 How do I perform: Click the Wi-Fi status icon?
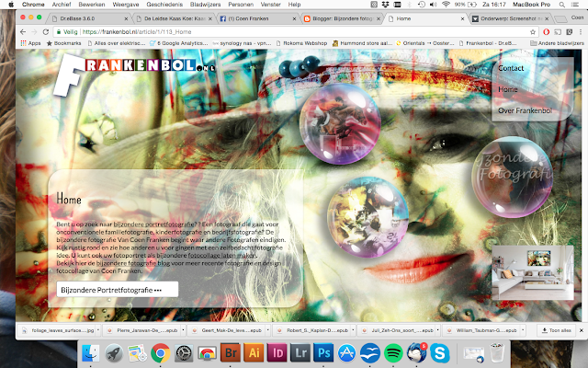click(446, 5)
